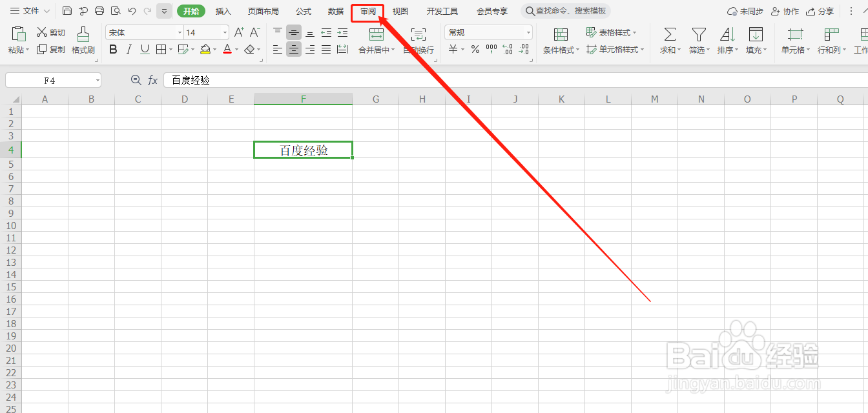Click the Print icon
868x413 pixels.
tap(99, 11)
